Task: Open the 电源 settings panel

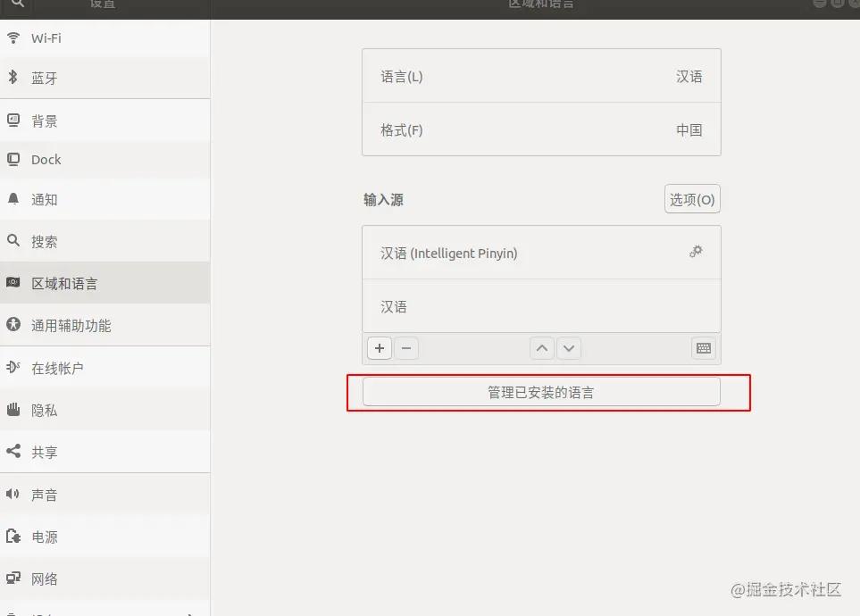Action: pos(104,537)
